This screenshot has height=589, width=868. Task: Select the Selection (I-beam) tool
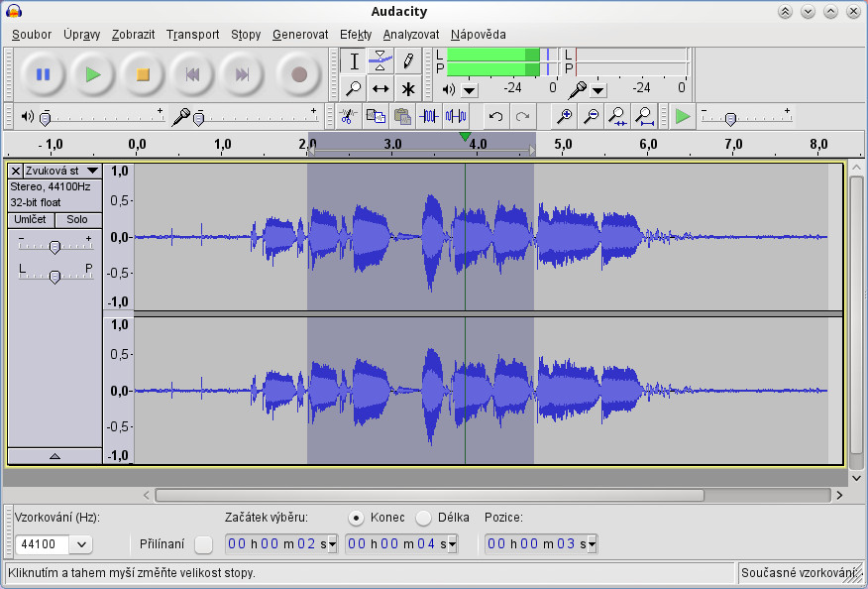coord(353,60)
